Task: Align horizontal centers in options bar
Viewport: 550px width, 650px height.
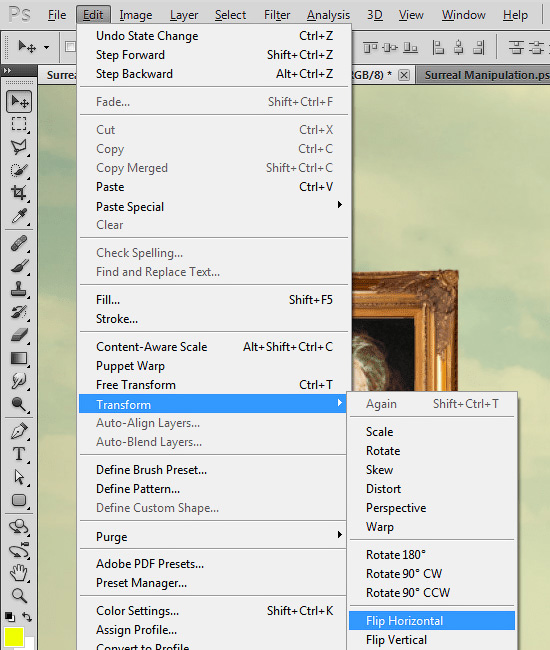Action: point(458,48)
